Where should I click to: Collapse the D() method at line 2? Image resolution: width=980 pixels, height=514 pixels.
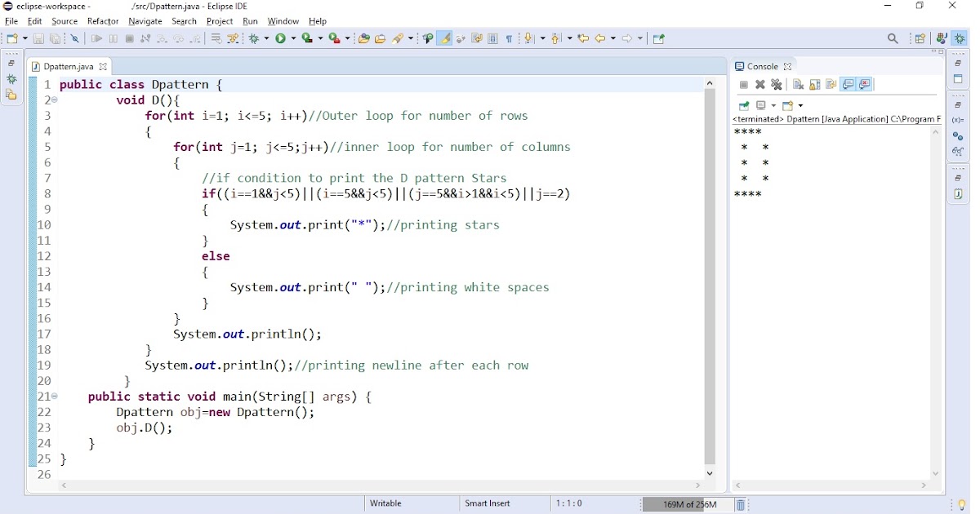[56, 100]
